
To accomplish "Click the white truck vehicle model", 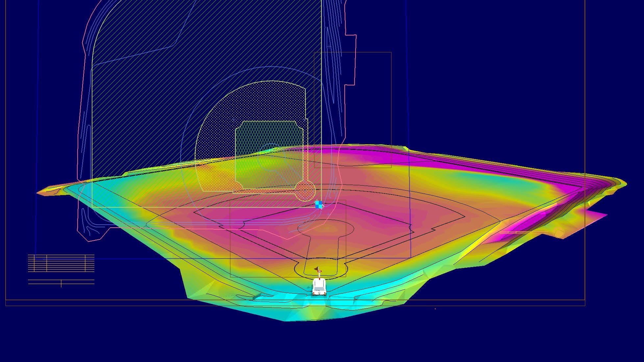I will 319,287.
